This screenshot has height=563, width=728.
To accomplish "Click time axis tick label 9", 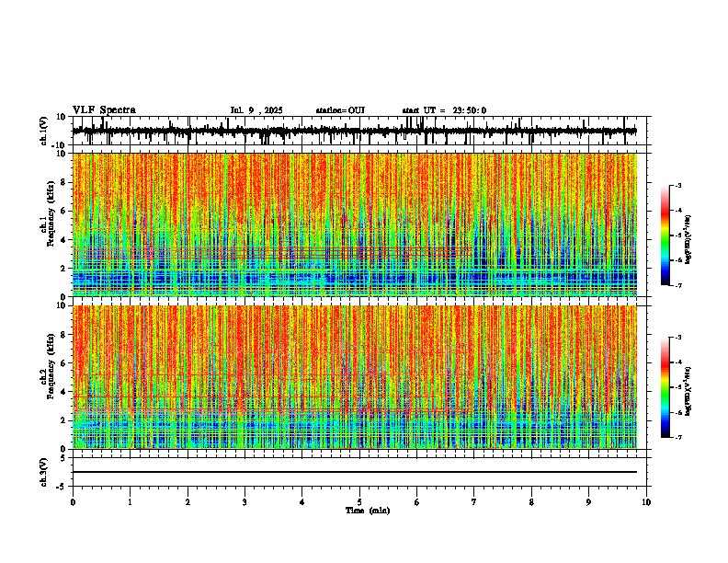I will pos(588,502).
